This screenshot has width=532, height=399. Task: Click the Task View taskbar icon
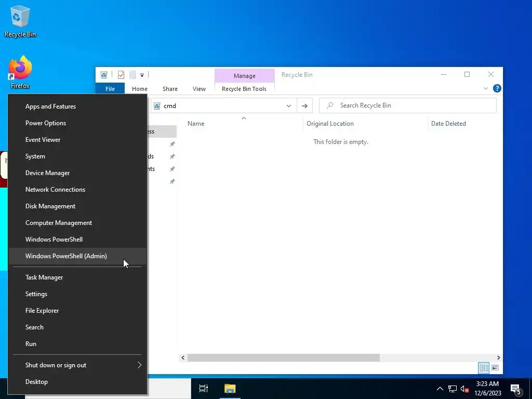tap(204, 389)
